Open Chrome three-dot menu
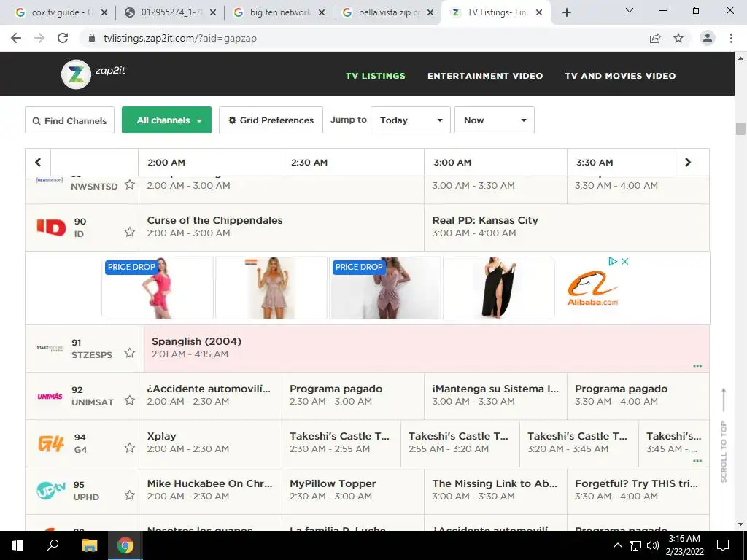This screenshot has height=560, width=747. click(x=731, y=38)
